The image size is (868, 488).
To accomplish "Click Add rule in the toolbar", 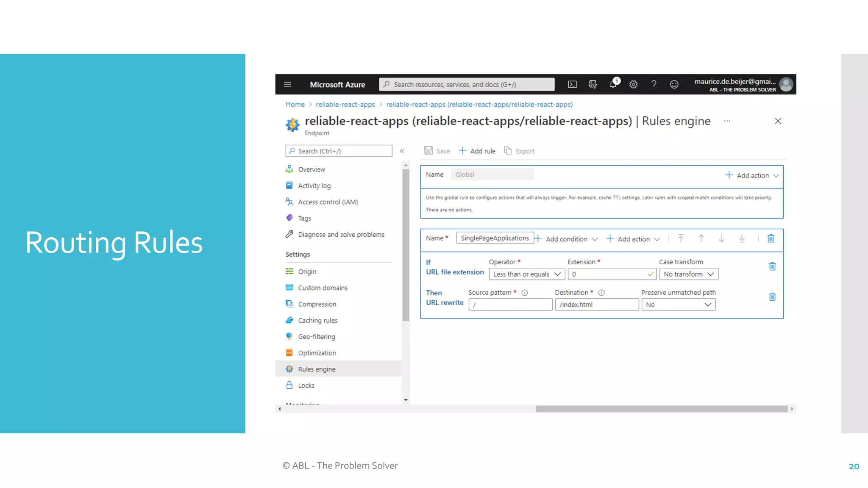I will (477, 151).
